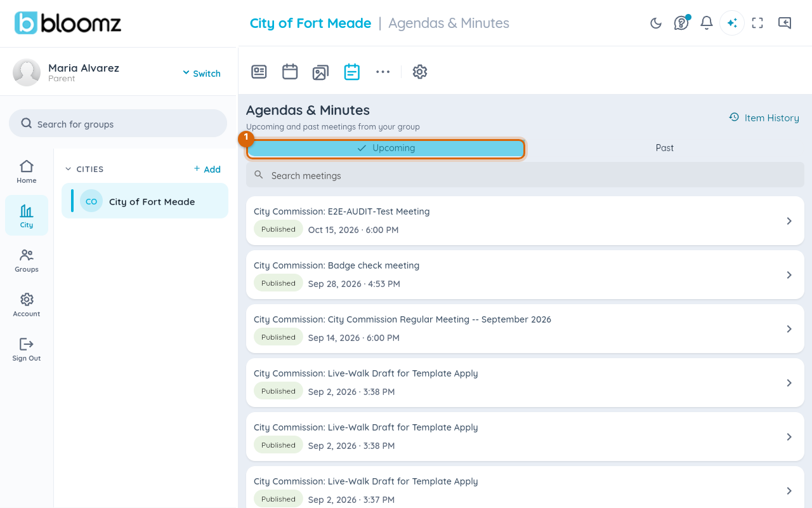Open the notifications bell
Image resolution: width=812 pixels, height=508 pixels.
coord(707,23)
